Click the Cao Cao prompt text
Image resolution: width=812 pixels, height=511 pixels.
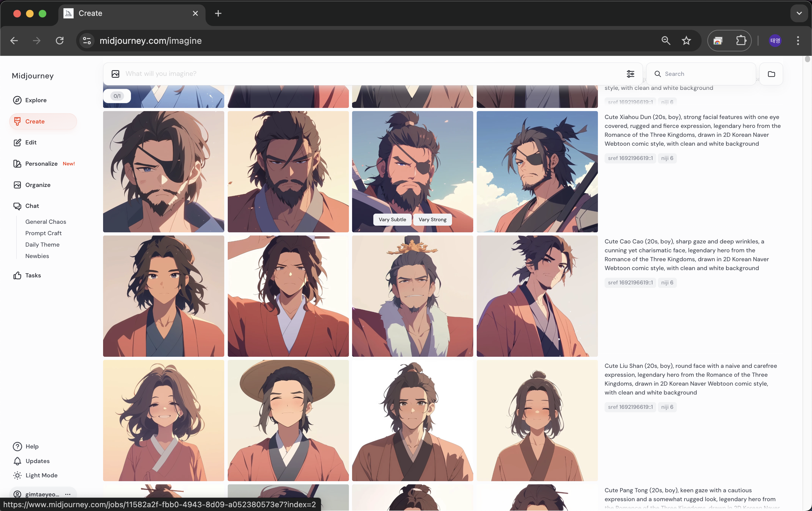click(x=687, y=255)
